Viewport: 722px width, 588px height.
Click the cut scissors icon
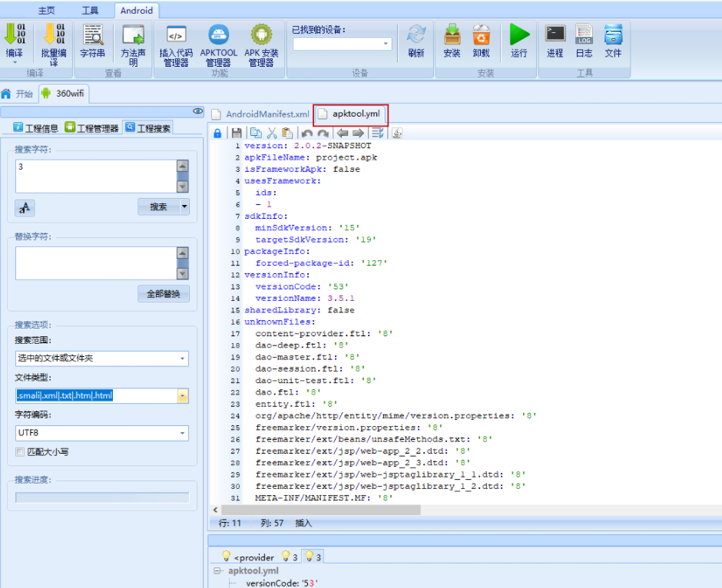point(272,134)
